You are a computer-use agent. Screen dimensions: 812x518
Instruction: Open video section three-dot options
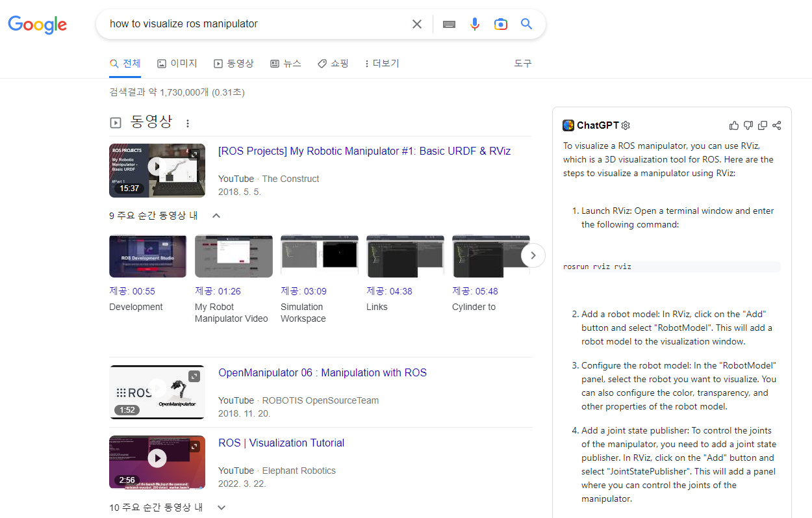[188, 123]
